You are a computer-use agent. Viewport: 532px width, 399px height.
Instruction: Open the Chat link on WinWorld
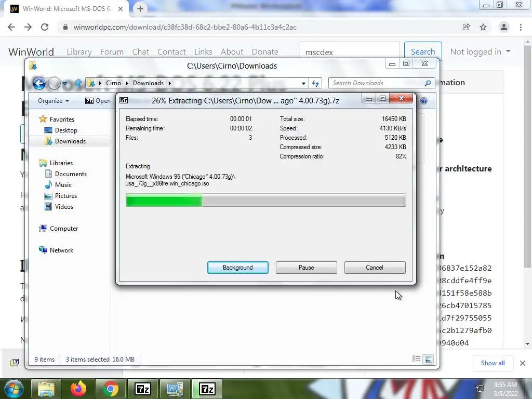(140, 52)
